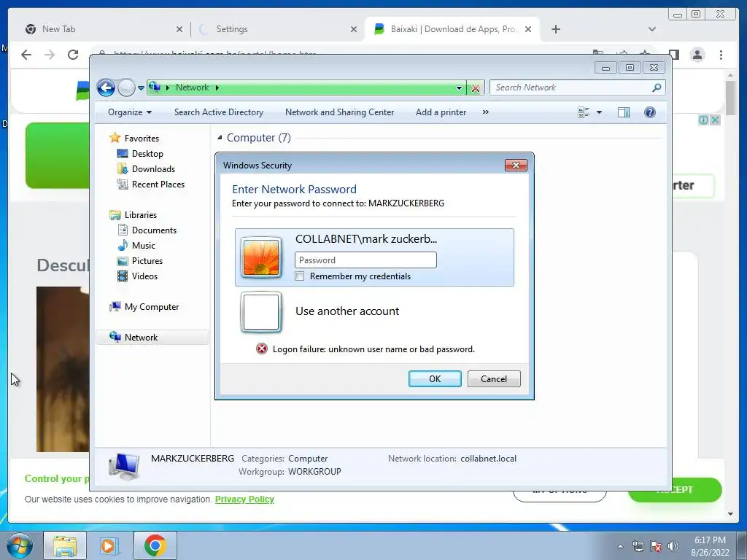Open Desktop in Favorites
Image resolution: width=747 pixels, height=560 pixels.
coord(147,154)
